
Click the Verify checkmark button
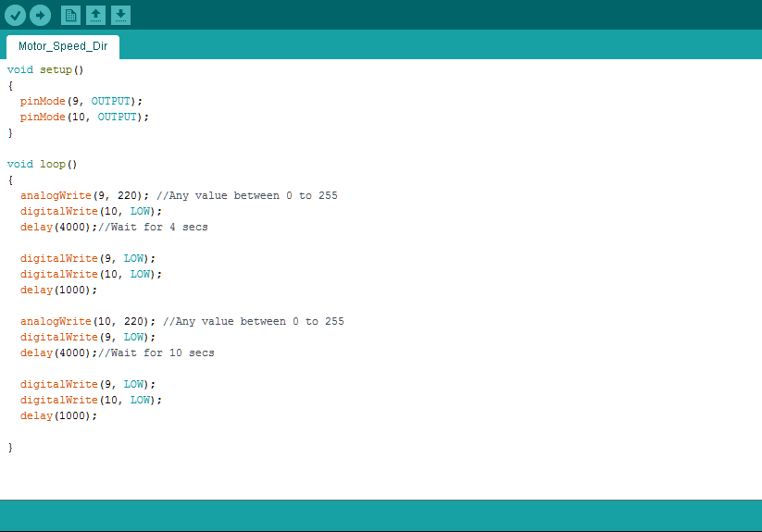[x=15, y=15]
